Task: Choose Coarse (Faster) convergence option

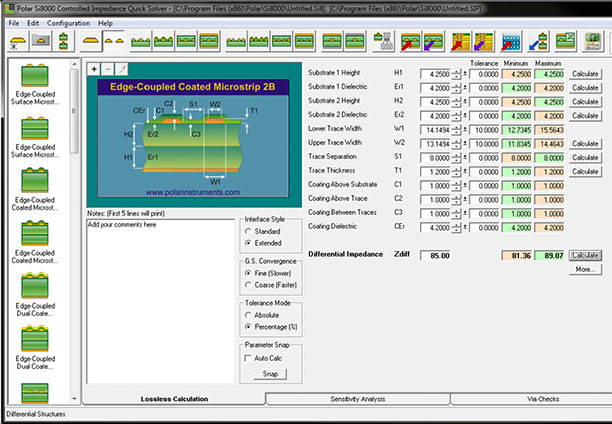Action: click(x=248, y=283)
